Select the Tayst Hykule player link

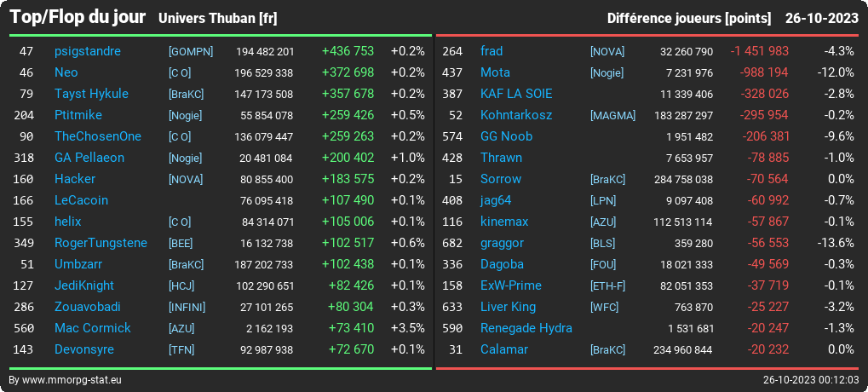click(x=91, y=94)
